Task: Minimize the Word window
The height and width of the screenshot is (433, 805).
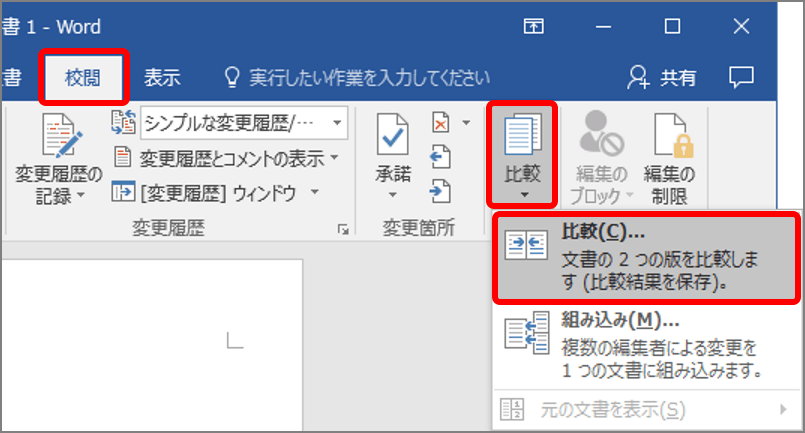Action: [x=603, y=26]
